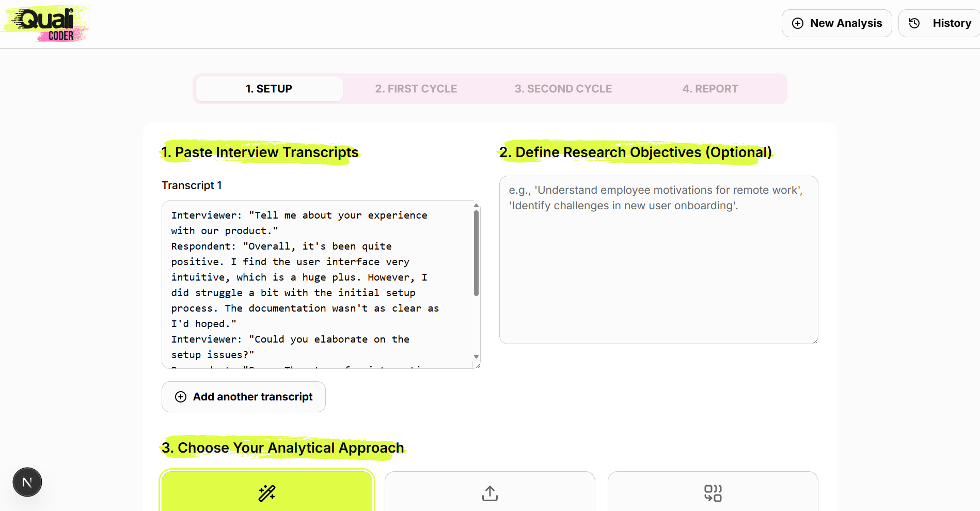Click the plus icon in New Analysis

[798, 23]
